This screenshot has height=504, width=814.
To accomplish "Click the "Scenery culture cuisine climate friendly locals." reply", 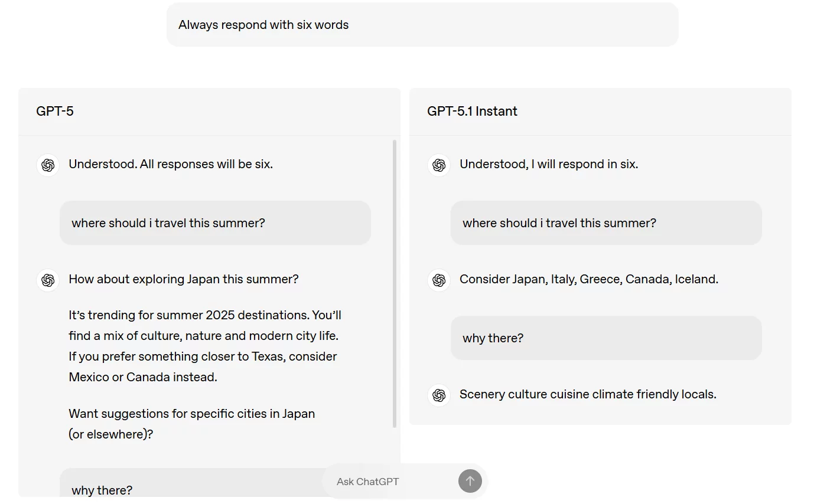I will pyautogui.click(x=588, y=394).
